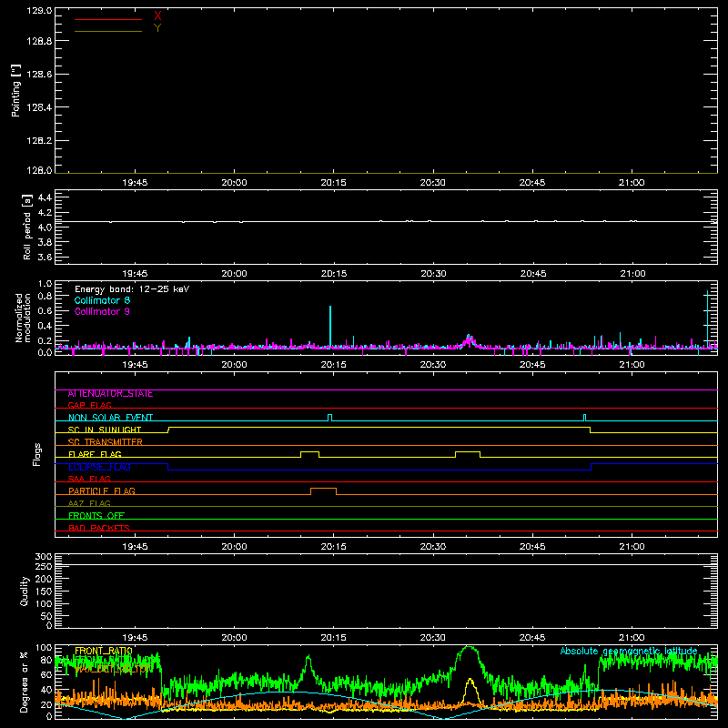
Task: Click the yellow FRONT_RATIO legend label
Action: (x=104, y=651)
